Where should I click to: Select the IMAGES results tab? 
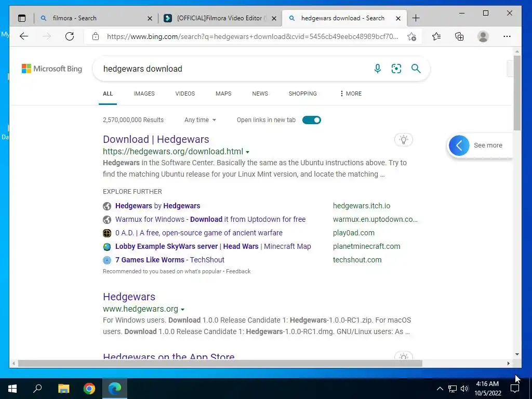144,94
